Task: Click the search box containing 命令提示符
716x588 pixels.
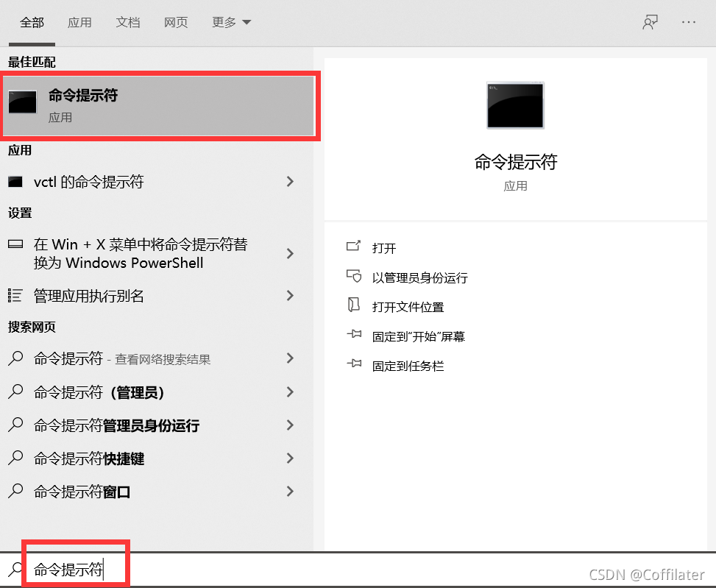Action: 358,570
